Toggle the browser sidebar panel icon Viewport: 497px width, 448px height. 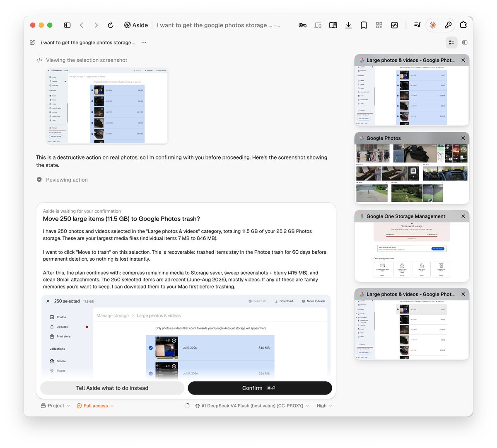pyautogui.click(x=67, y=25)
